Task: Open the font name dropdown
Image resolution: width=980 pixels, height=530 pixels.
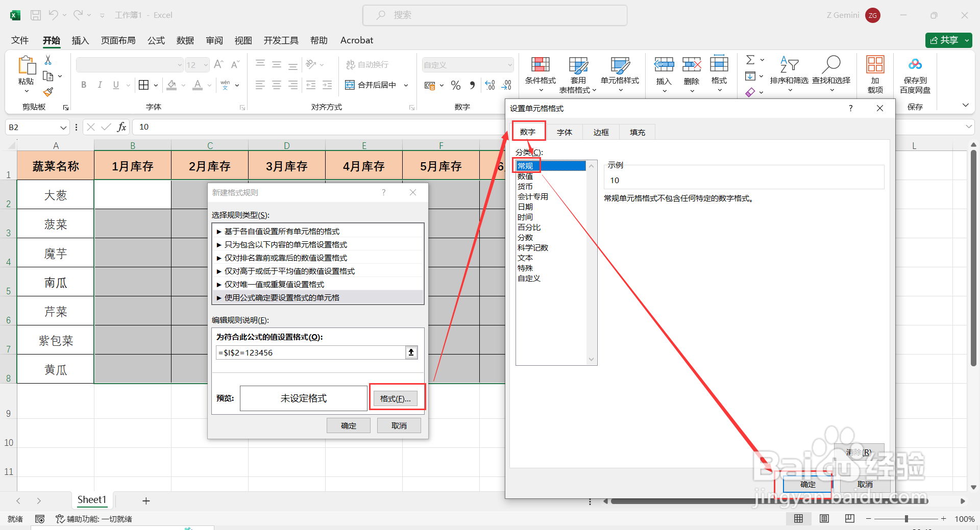Action: (180, 65)
